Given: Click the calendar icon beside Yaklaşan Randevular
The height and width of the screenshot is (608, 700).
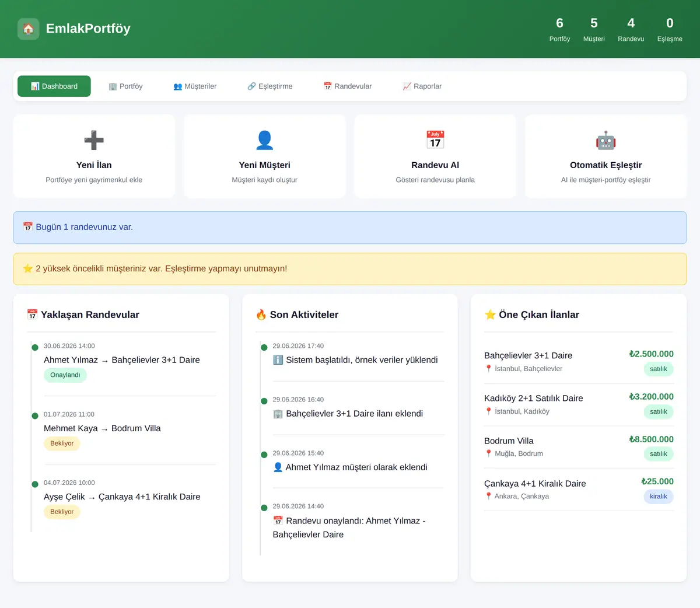Looking at the screenshot, I should coord(32,315).
